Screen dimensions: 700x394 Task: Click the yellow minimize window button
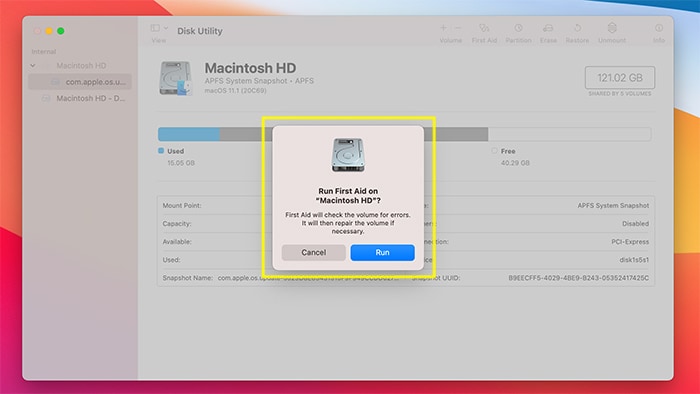point(49,31)
